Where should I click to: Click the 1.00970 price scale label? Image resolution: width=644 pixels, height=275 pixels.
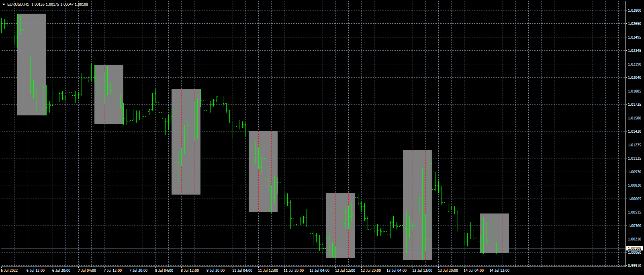635,172
